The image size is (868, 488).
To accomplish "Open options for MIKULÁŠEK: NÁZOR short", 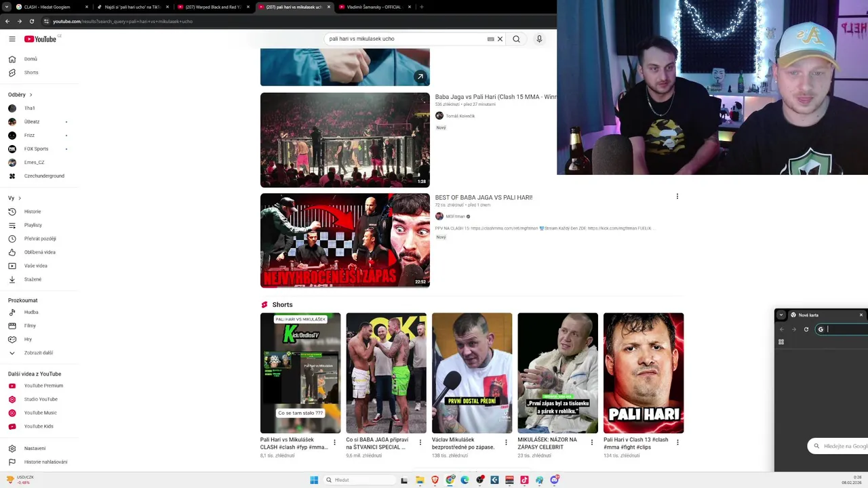I will [591, 443].
